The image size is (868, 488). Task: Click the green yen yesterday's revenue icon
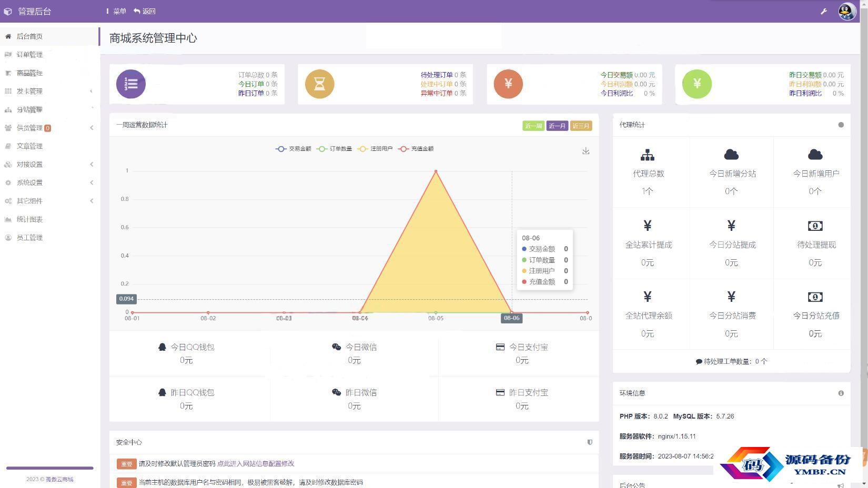point(697,84)
